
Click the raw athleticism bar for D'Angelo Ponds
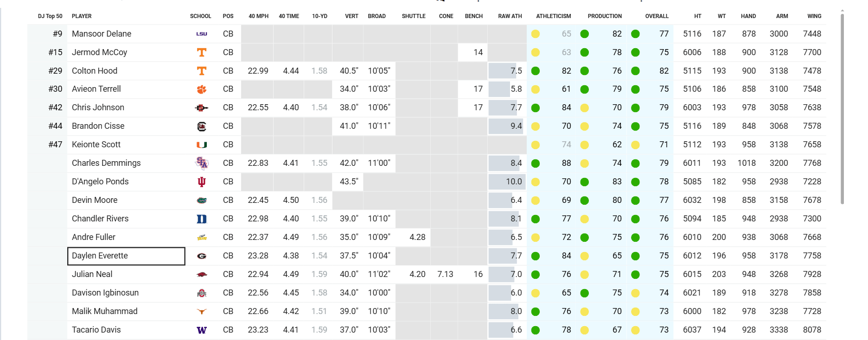[x=506, y=182]
